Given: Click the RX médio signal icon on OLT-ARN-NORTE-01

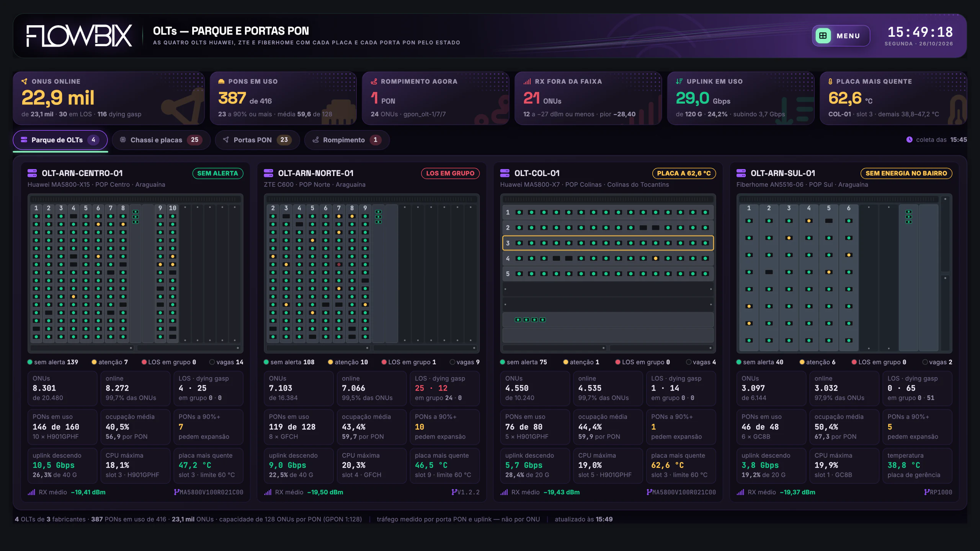Looking at the screenshot, I should pyautogui.click(x=268, y=492).
